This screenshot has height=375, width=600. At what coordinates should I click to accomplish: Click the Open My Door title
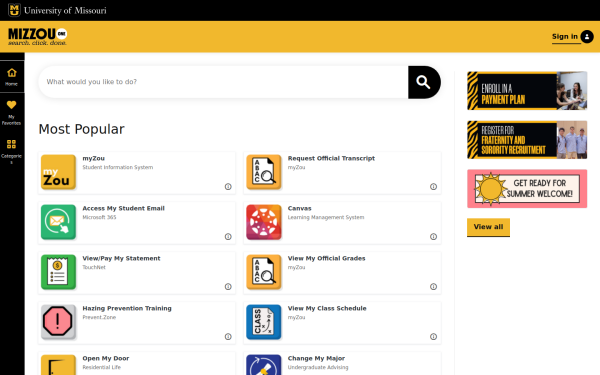[106, 359]
